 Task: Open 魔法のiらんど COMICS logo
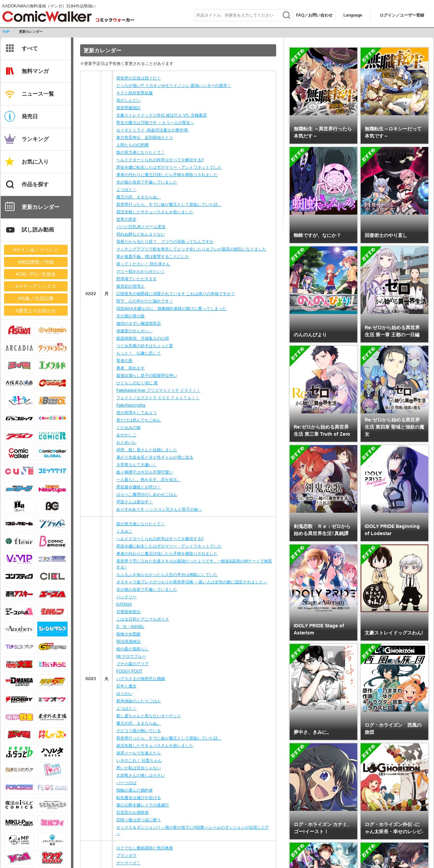point(19,805)
